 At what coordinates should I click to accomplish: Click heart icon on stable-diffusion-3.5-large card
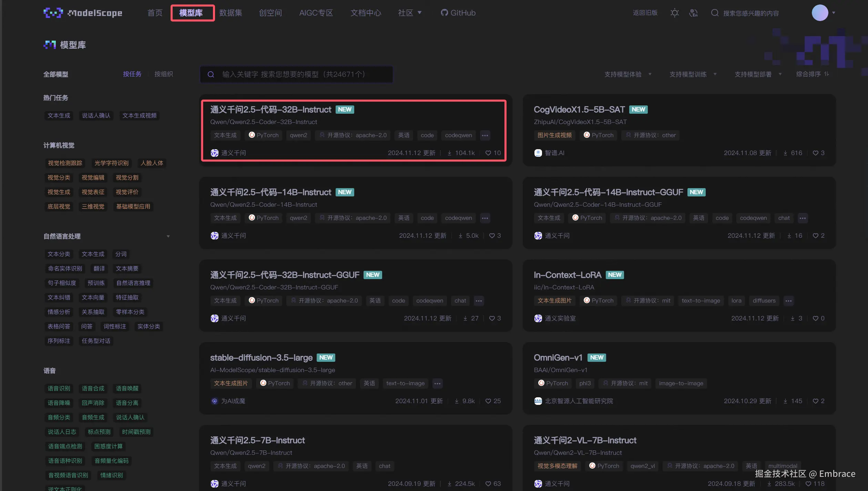pos(488,401)
